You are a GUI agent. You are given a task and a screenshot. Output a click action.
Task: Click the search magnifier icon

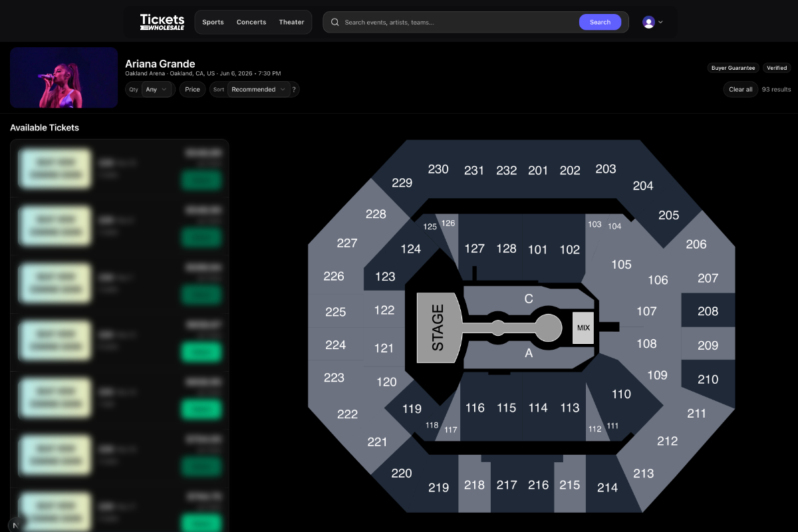pyautogui.click(x=335, y=22)
